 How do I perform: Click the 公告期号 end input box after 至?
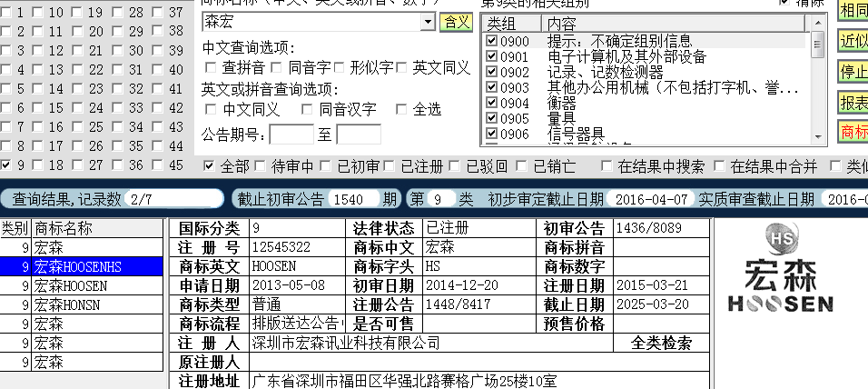coord(359,135)
